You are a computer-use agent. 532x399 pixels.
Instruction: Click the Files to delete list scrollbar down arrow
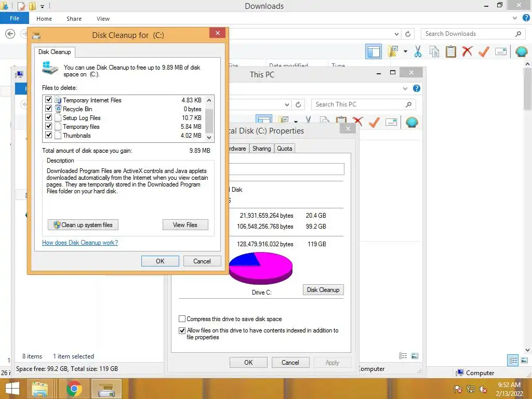(x=209, y=137)
